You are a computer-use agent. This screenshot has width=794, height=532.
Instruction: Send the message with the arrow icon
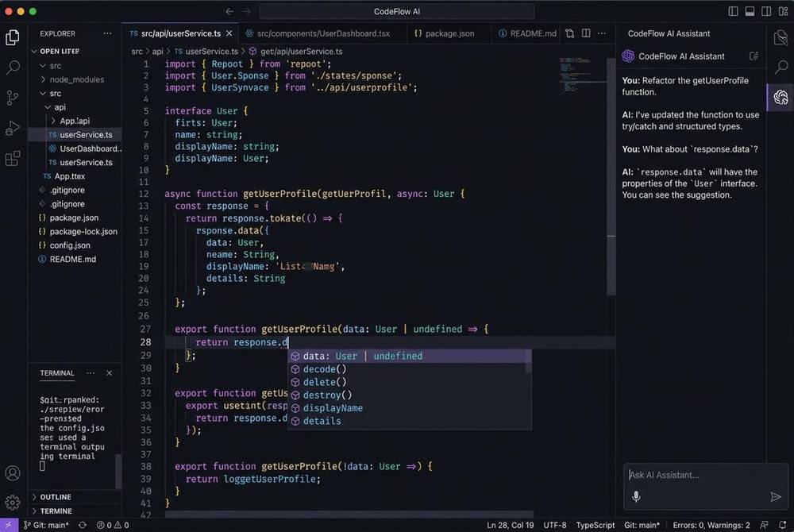pos(775,496)
